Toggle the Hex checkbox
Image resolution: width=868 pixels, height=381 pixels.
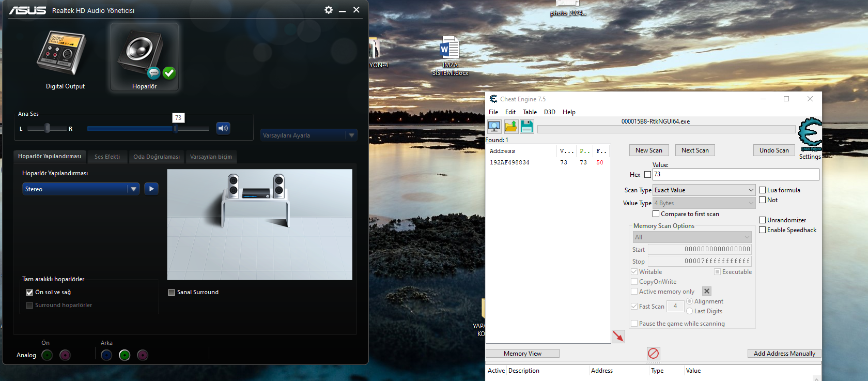(647, 175)
